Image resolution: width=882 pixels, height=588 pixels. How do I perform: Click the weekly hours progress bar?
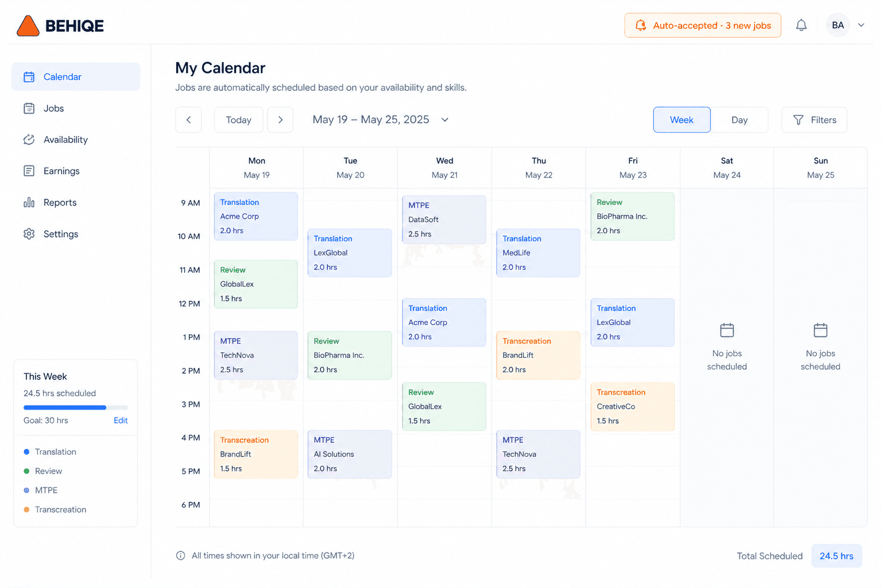click(76, 408)
